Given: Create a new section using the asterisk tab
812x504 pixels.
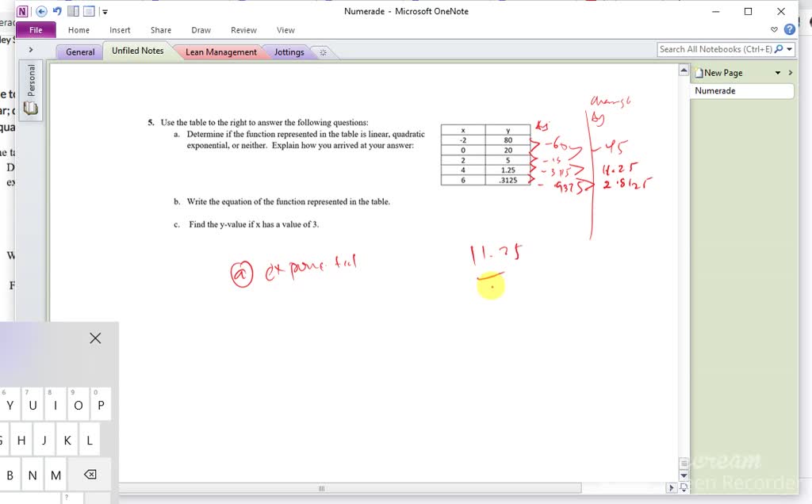Looking at the screenshot, I should pos(322,51).
